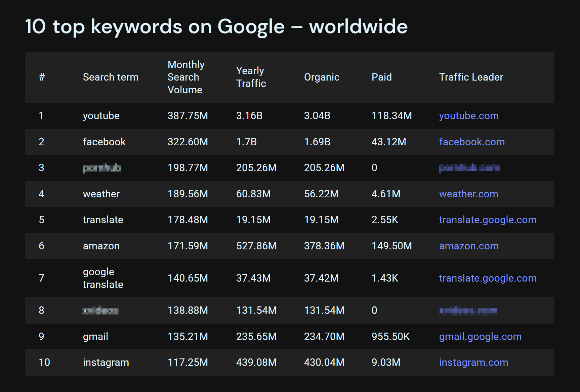
Task: Select the monthly volume value 189.56M
Action: coord(188,194)
